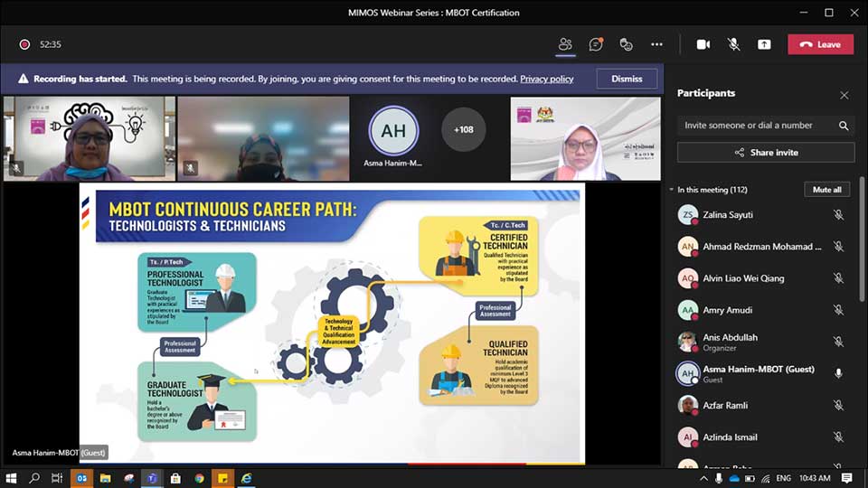868x488 pixels.
Task: Click the recording indicator red dot
Action: [24, 44]
